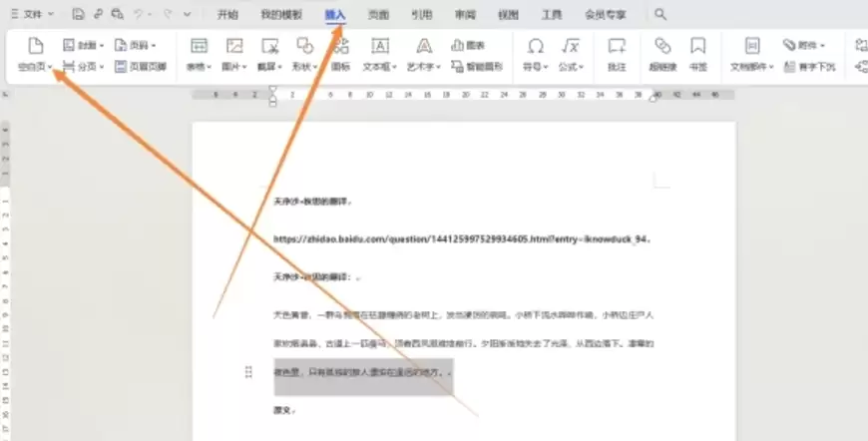The image size is (868, 441).
Task: Expand the Cover Page (封面) dropdown
Action: pos(102,45)
